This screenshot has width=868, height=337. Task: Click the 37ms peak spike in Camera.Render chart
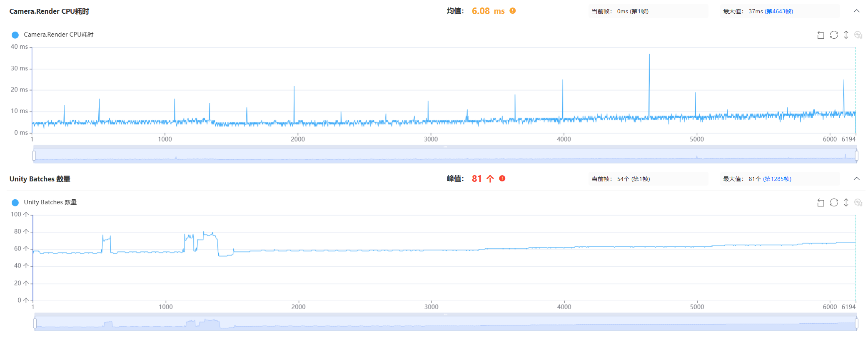[x=649, y=56]
